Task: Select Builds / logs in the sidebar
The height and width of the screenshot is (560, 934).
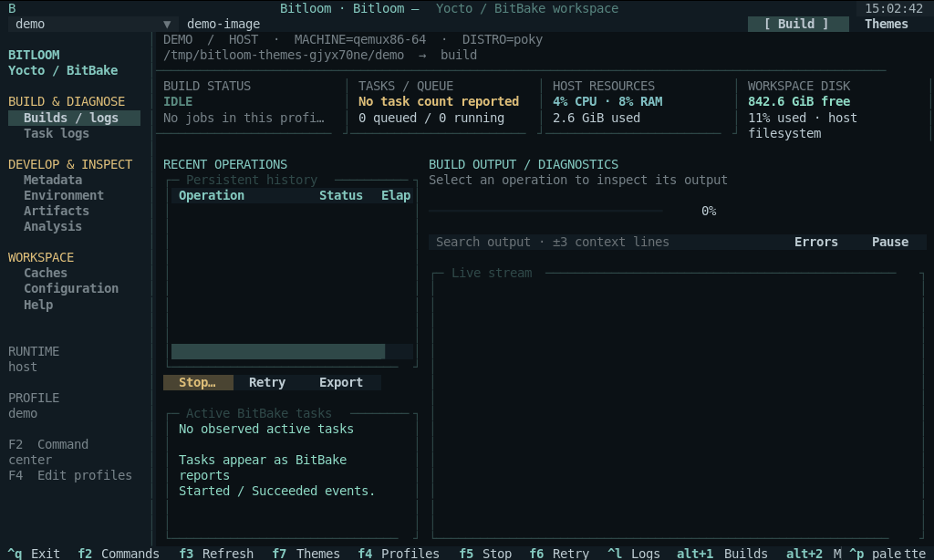Action: (x=75, y=118)
